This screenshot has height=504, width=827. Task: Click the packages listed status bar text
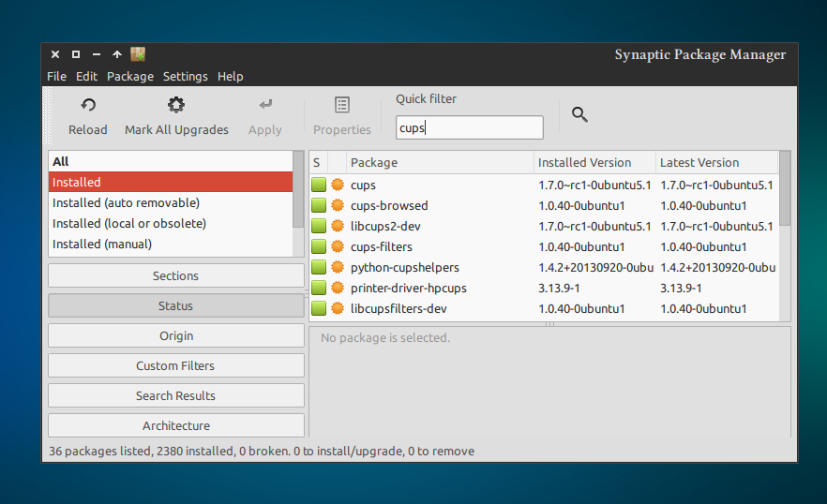click(x=262, y=452)
